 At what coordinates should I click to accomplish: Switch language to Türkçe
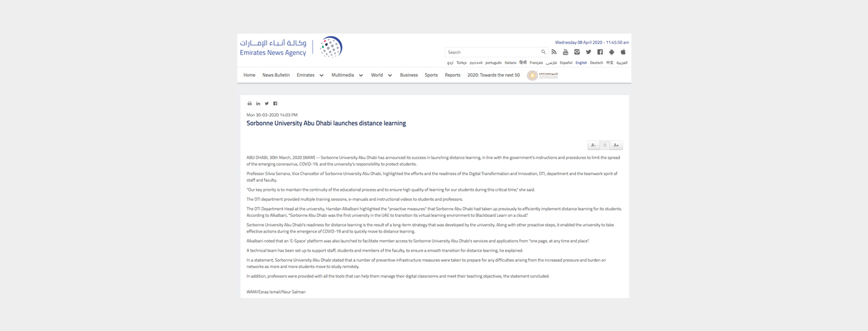461,63
